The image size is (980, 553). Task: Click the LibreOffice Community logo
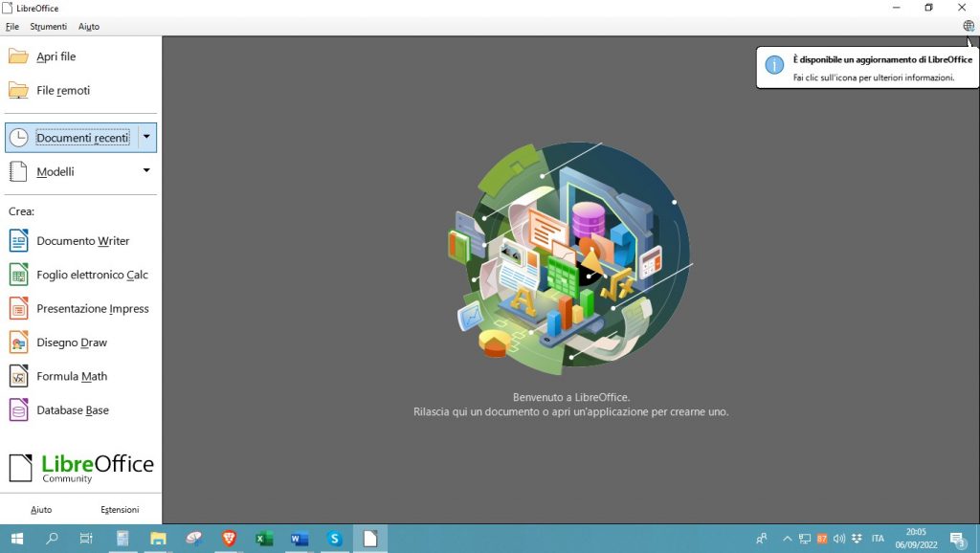coord(81,467)
